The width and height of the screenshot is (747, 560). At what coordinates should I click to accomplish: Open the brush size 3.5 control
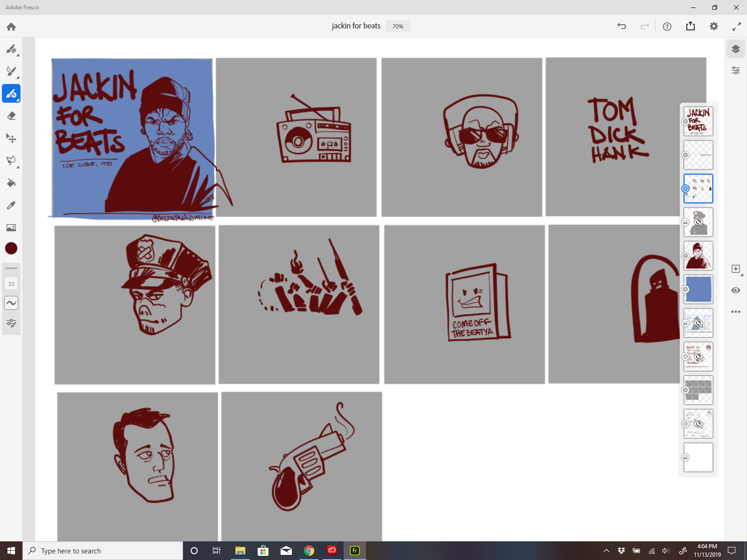11,284
